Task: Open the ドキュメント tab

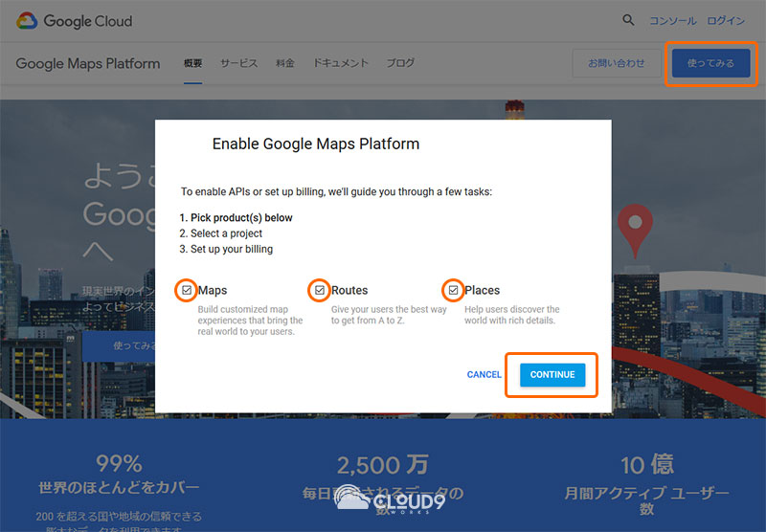Action: pos(341,63)
